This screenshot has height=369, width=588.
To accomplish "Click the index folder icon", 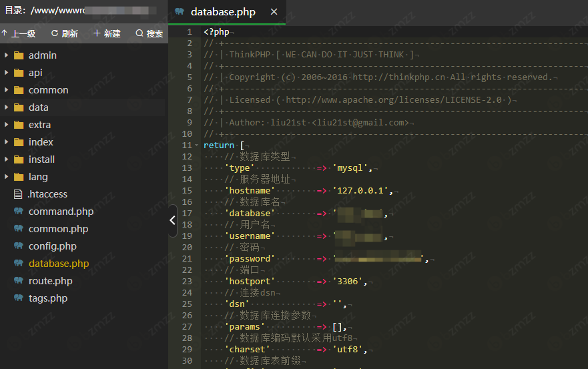I will point(19,142).
